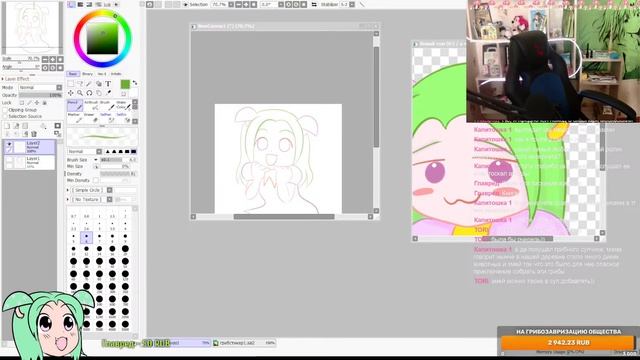Screen dimensions: 640x360
Task: Show the color wheel panel
Action: pos(71,4)
